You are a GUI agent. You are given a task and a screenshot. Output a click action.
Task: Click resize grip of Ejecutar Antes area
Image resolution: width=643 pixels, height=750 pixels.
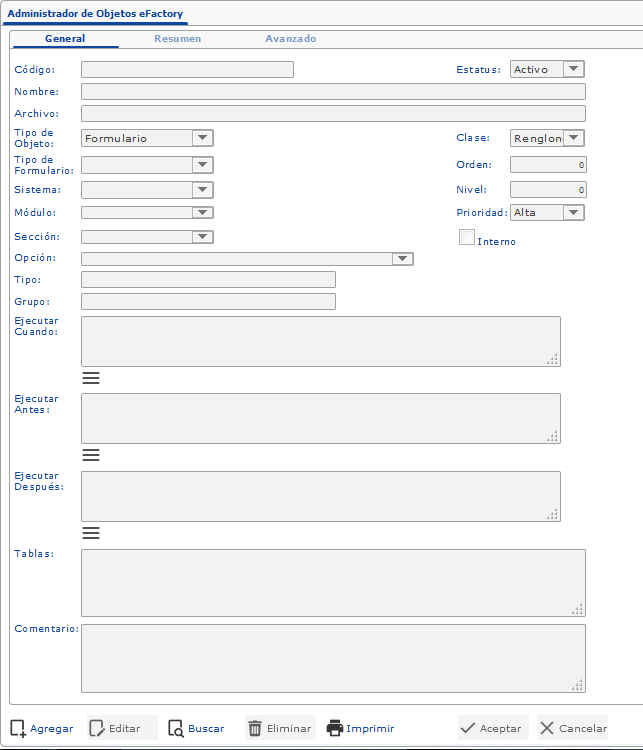coord(553,436)
